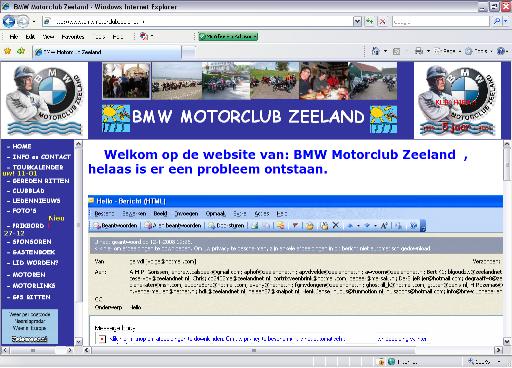Select the BMW Motorclub Zeeland browser tab

[x=107, y=52]
